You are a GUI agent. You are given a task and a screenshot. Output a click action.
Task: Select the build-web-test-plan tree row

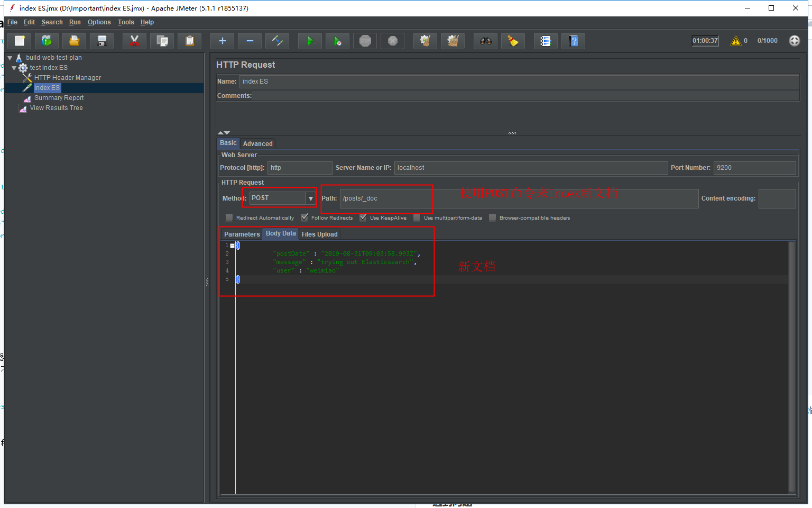(53, 58)
